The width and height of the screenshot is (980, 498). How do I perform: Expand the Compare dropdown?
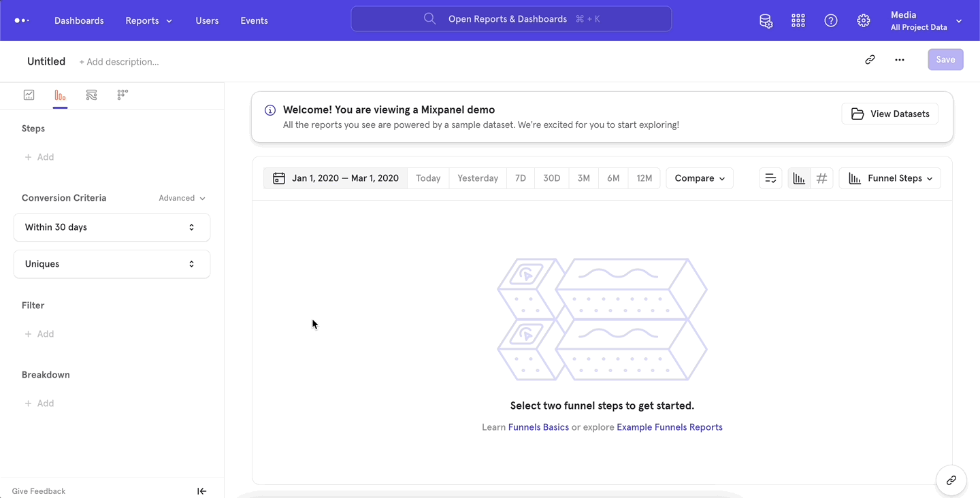[699, 178]
